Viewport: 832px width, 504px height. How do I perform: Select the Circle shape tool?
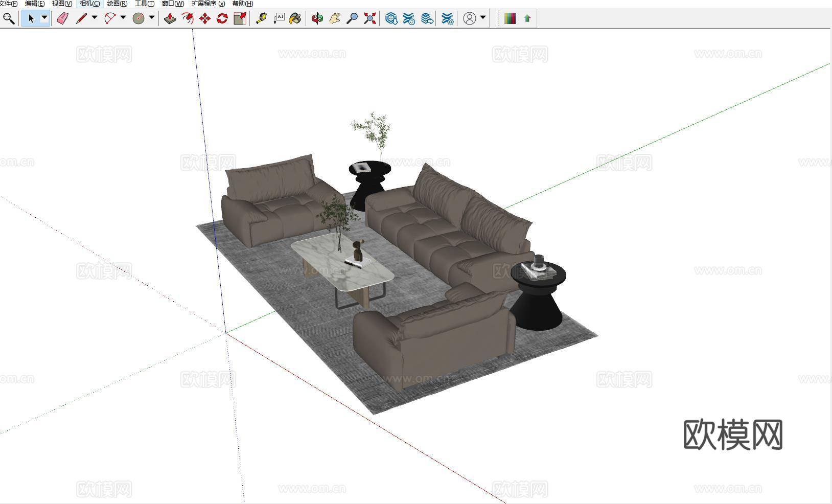138,19
